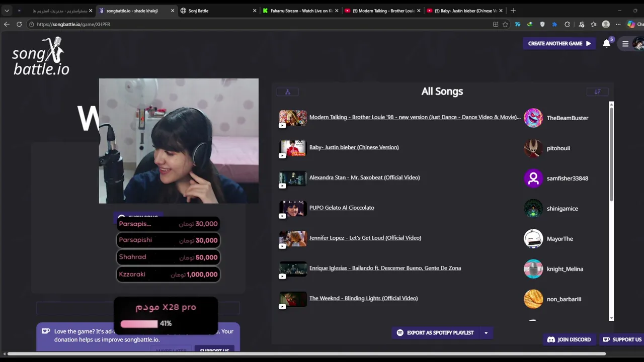Click the tree-view icon left of All Songs

click(x=288, y=92)
